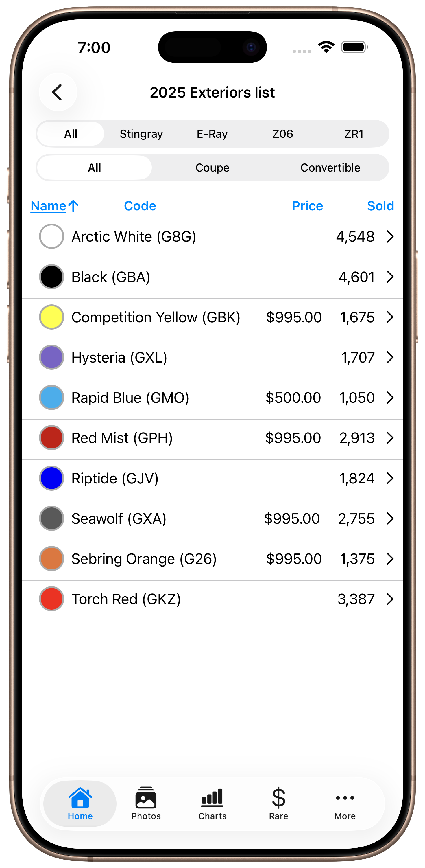Screen dimensions: 425x868
Task: Tap the back arrow button
Action: 58,92
